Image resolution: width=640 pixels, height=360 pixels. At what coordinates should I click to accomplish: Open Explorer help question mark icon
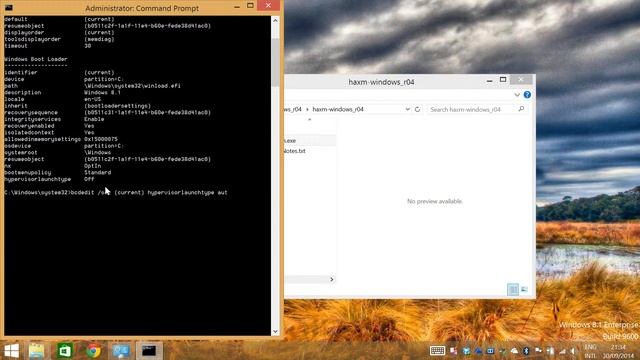click(x=527, y=95)
